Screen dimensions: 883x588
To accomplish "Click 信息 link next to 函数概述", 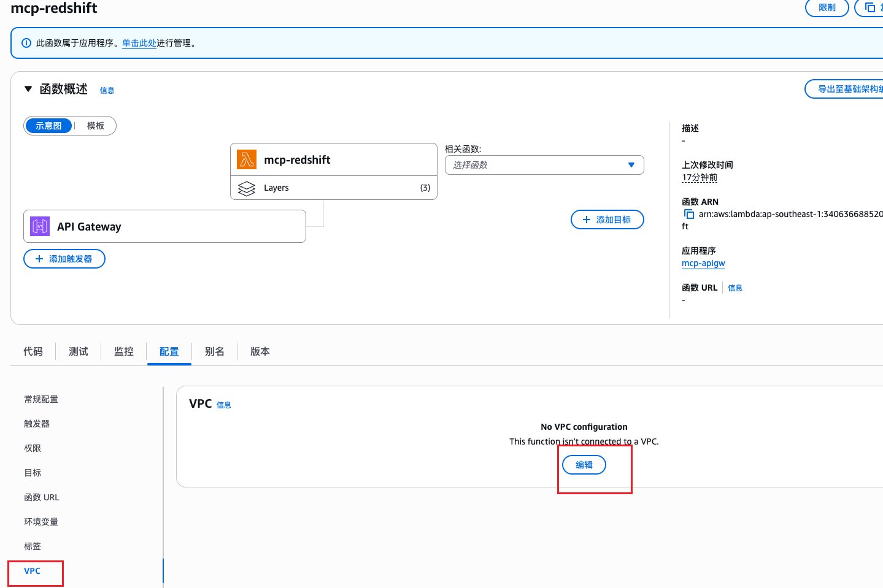I will pyautogui.click(x=107, y=90).
